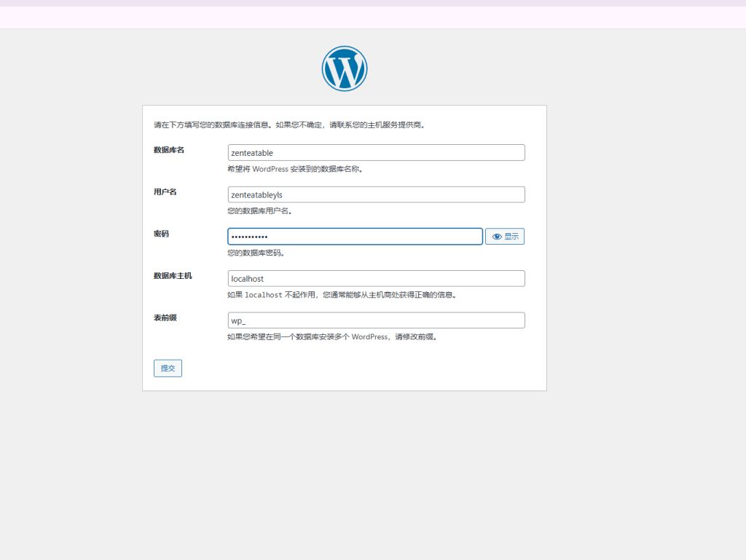
Task: Select the 数据库名 field containing zenteatable
Action: (x=376, y=152)
